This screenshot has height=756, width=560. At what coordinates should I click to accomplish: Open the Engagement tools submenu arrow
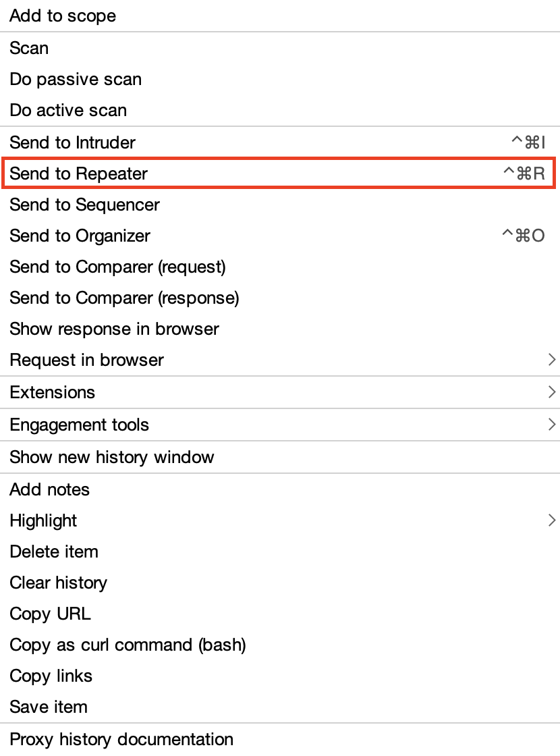(x=552, y=425)
